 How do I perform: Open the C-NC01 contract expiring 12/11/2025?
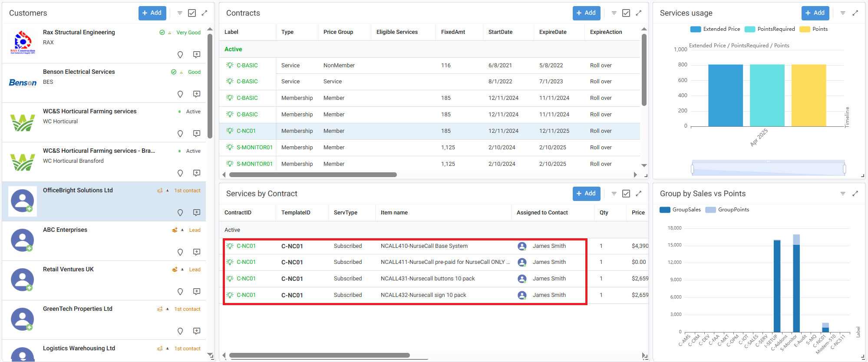[246, 131]
